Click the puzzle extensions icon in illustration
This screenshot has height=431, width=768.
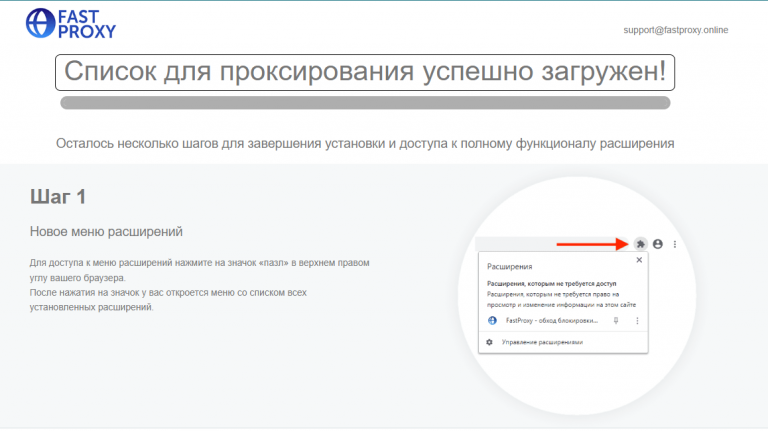(x=640, y=244)
